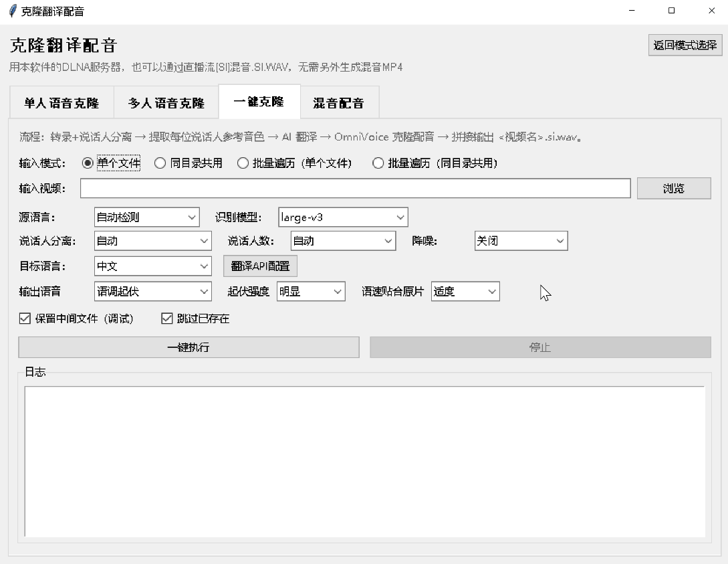Switch to the 单人语音克隆 tab
The image size is (728, 564).
(62, 102)
